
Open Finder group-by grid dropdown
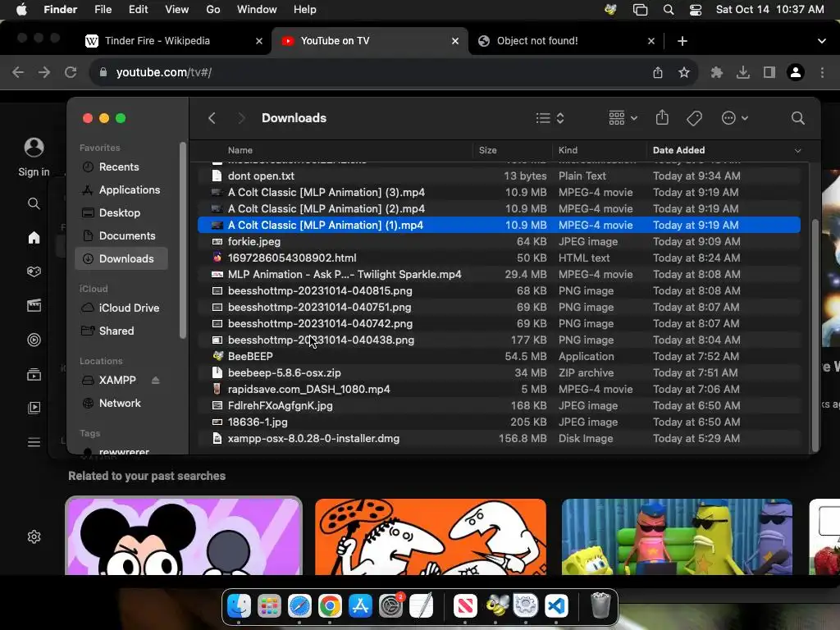[623, 118]
